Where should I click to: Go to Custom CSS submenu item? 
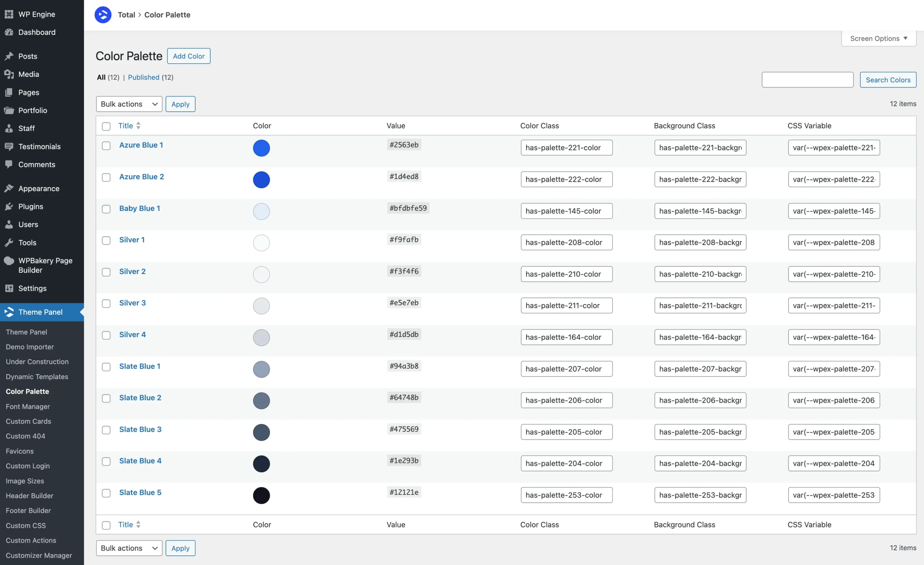pyautogui.click(x=26, y=526)
